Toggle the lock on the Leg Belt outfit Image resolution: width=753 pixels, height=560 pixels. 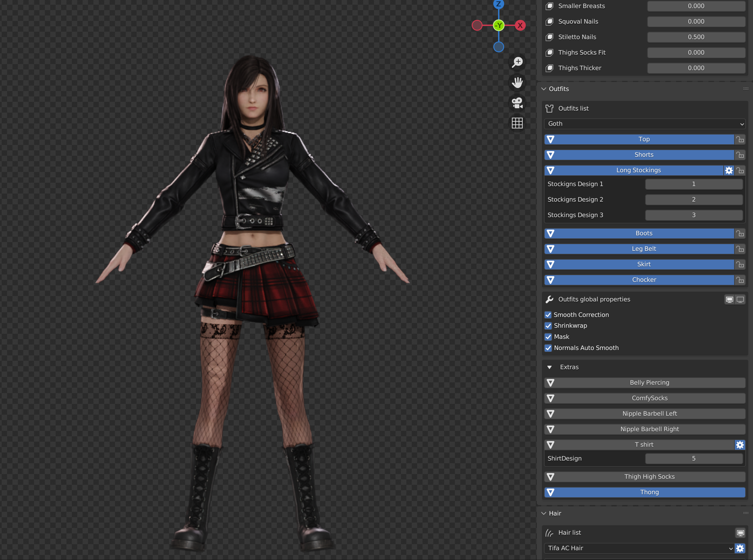740,249
